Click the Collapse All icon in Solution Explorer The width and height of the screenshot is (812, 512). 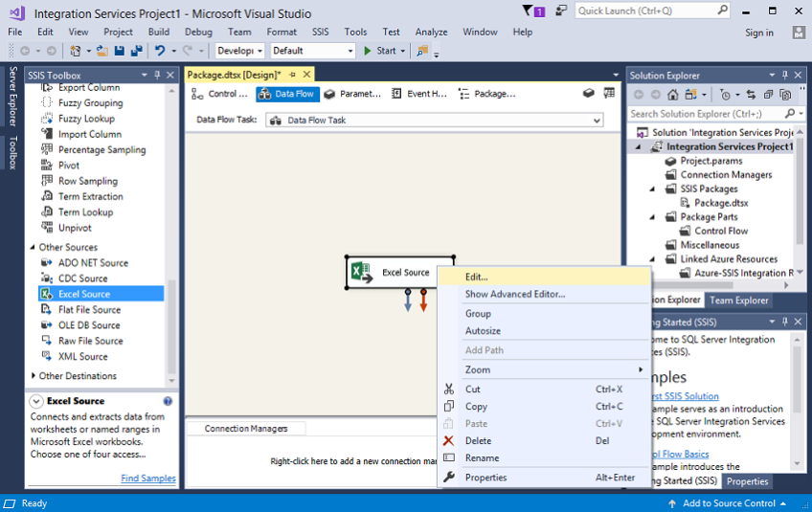[769, 95]
